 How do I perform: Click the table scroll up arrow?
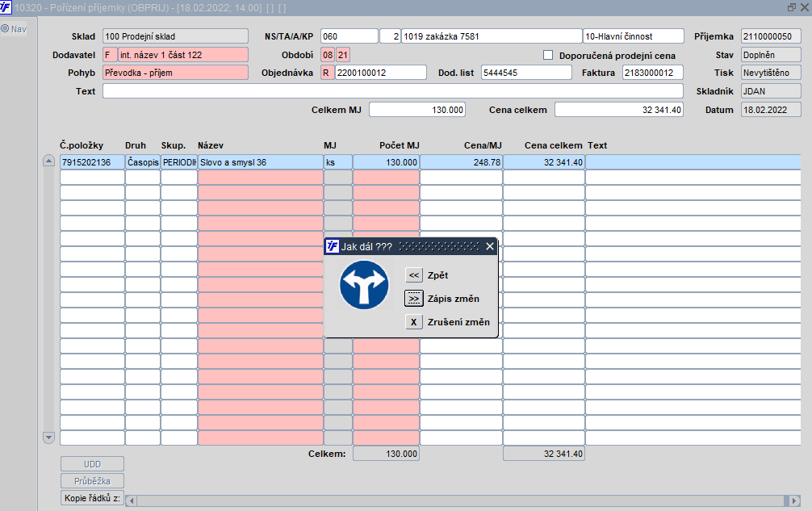[x=48, y=161]
